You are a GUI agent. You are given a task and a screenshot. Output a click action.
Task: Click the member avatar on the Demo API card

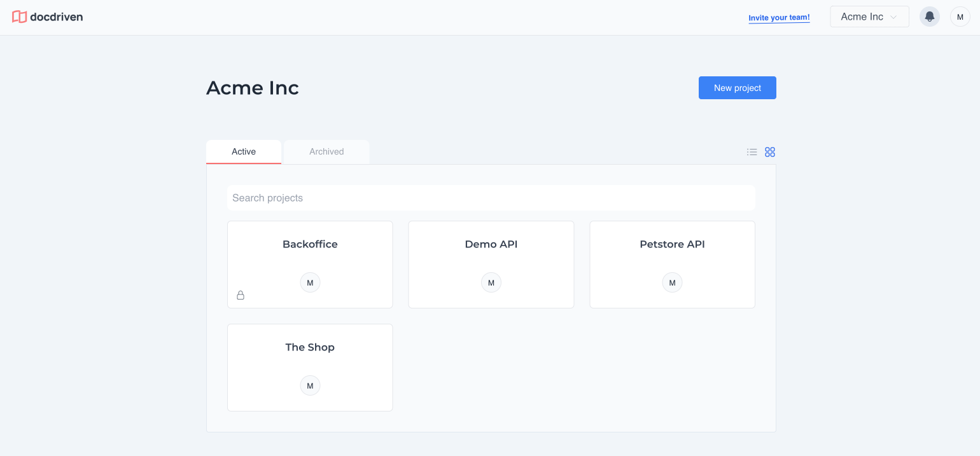491,282
